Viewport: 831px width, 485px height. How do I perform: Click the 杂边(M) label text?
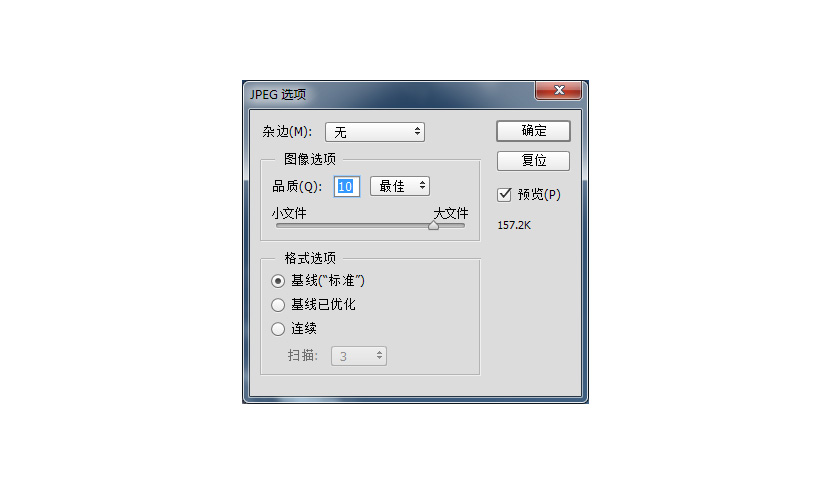coord(287,132)
